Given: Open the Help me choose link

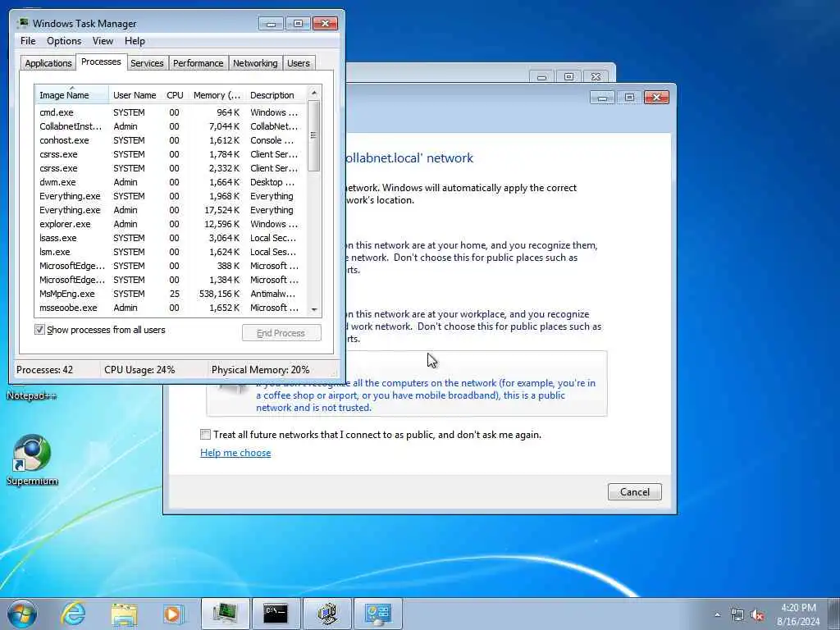Looking at the screenshot, I should coord(235,453).
